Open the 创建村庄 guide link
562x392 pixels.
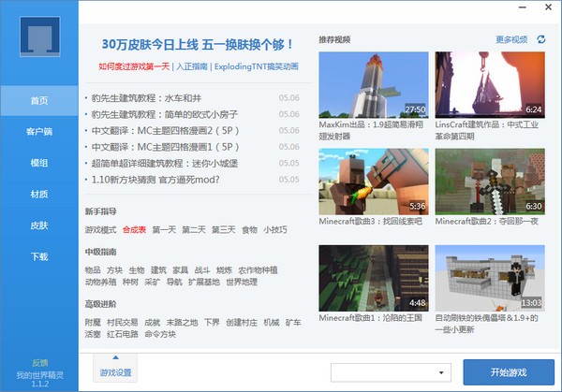coord(242,323)
